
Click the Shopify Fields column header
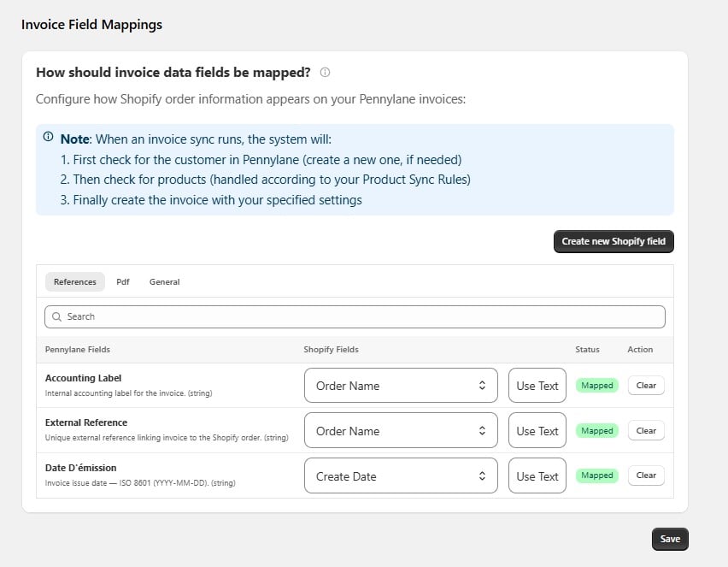click(331, 350)
